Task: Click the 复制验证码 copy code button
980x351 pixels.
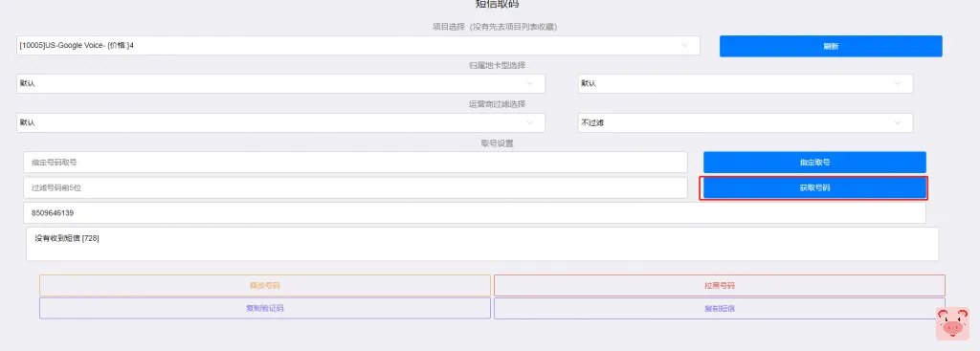Action: tap(265, 309)
